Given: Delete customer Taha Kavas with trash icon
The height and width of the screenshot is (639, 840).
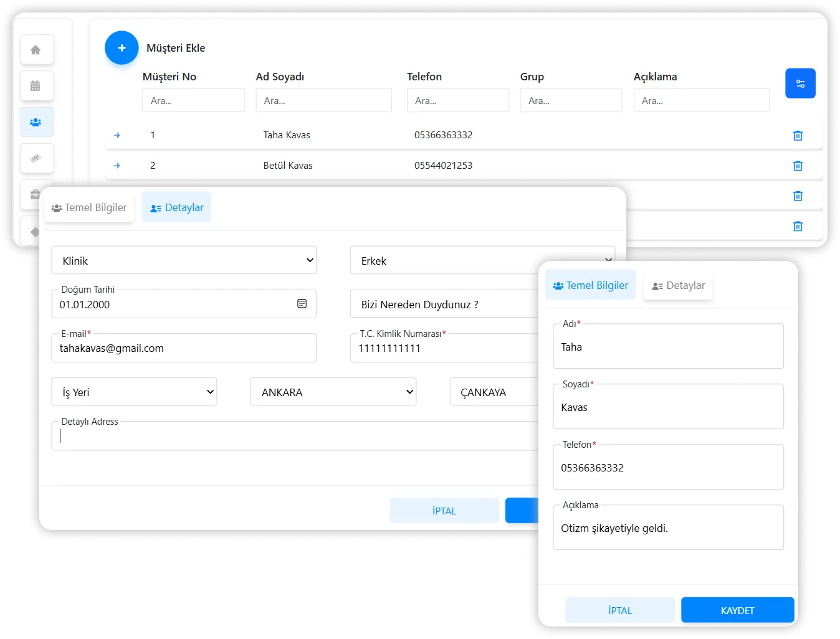Looking at the screenshot, I should pyautogui.click(x=798, y=136).
